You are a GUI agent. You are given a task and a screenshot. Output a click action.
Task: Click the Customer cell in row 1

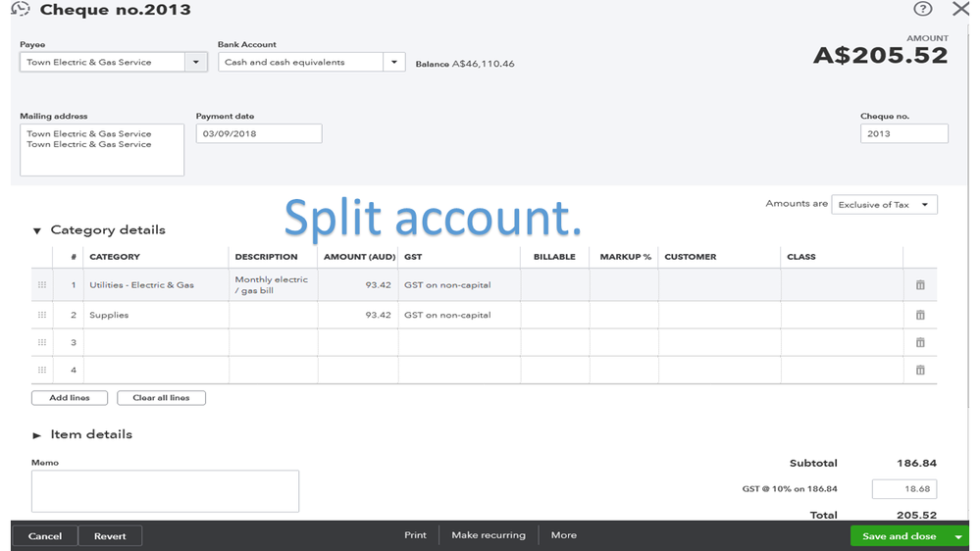tap(719, 285)
